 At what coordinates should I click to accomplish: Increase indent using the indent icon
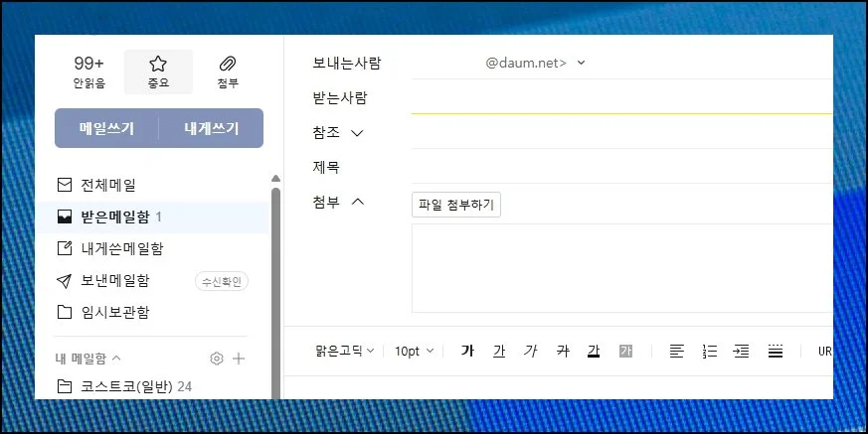[x=741, y=351]
